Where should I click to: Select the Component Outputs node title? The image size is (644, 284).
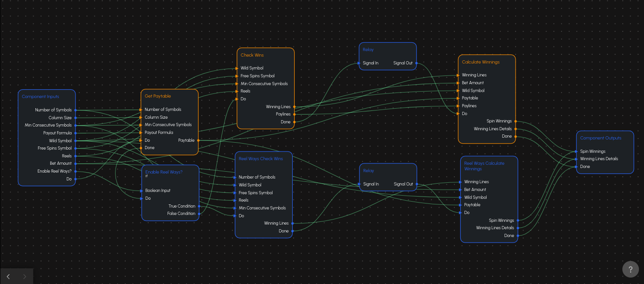pyautogui.click(x=600, y=138)
